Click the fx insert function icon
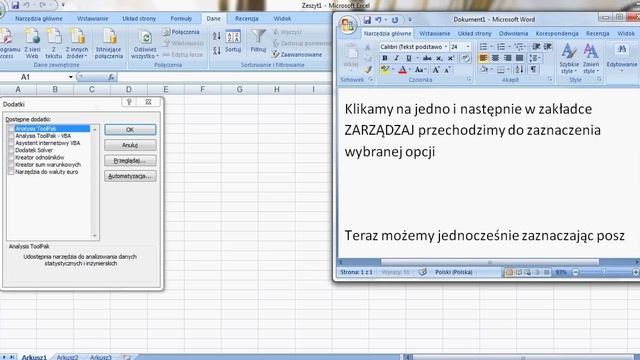Screen dimensions: 640x360 111,77
